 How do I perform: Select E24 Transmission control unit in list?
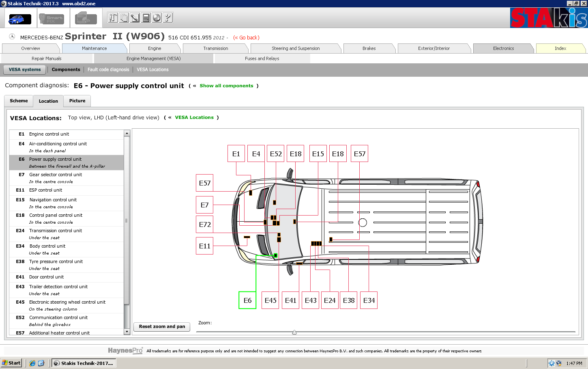pyautogui.click(x=56, y=231)
